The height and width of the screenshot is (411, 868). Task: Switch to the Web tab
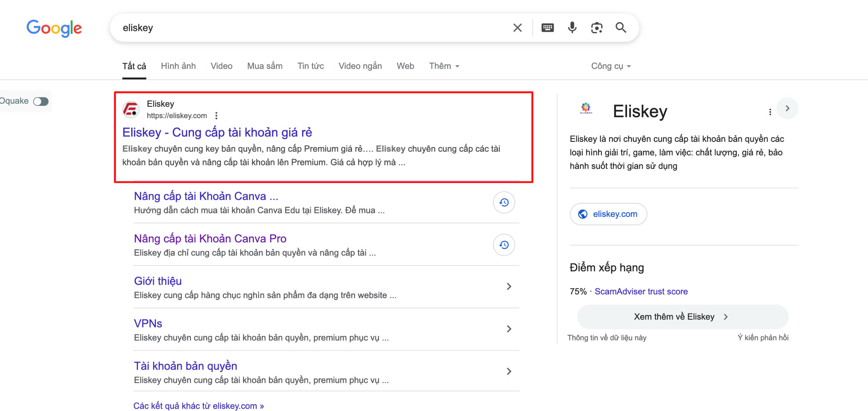click(405, 66)
